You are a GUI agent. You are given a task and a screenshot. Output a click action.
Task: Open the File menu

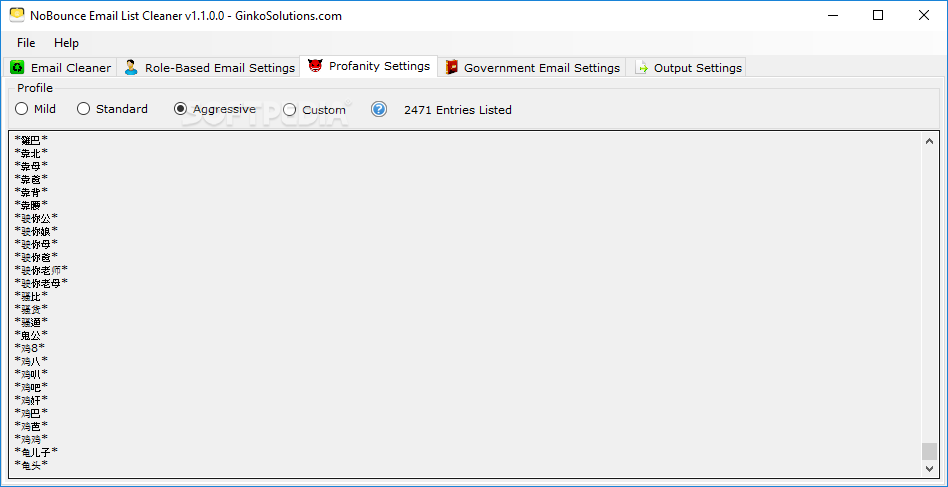point(26,43)
